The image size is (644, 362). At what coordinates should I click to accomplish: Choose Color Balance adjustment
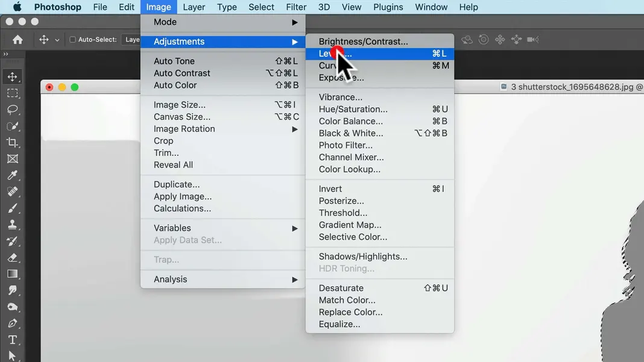click(380, 121)
